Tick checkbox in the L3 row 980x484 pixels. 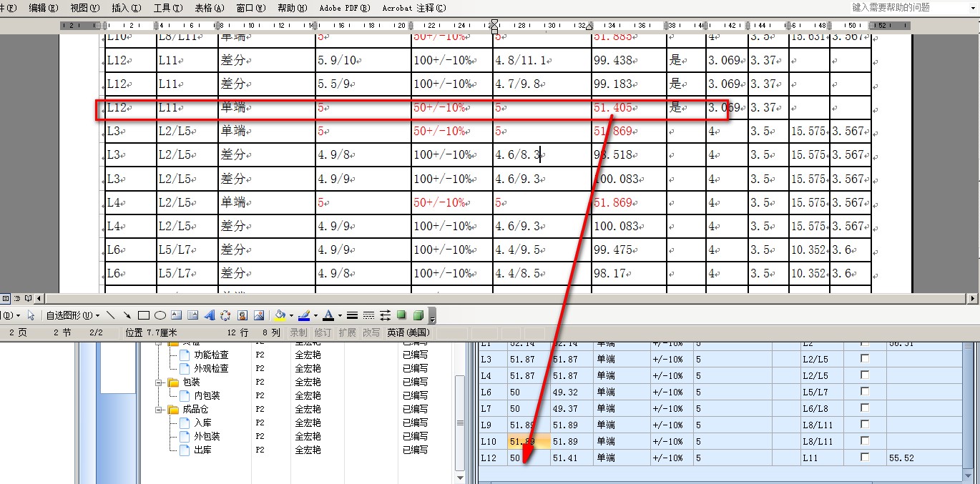point(865,359)
